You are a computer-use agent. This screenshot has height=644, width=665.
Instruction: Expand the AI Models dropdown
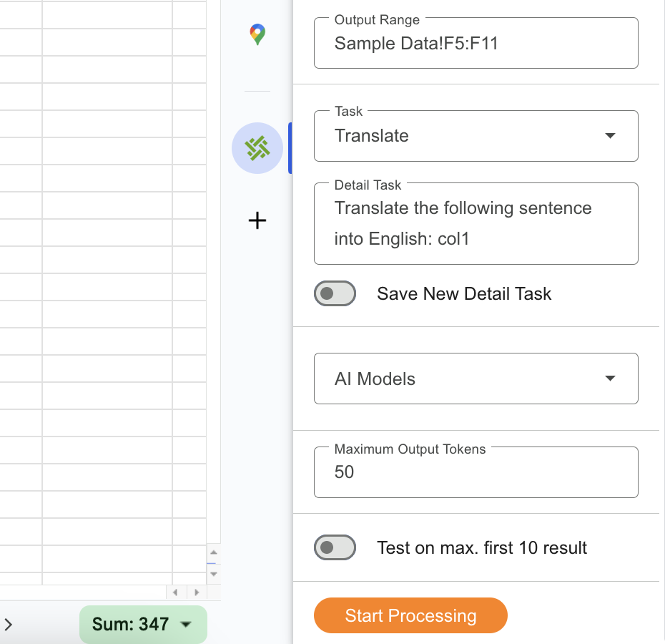[476, 379]
